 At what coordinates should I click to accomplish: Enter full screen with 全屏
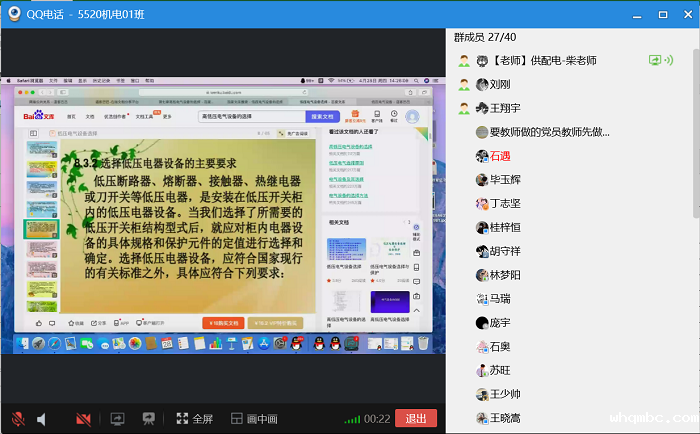[195, 418]
